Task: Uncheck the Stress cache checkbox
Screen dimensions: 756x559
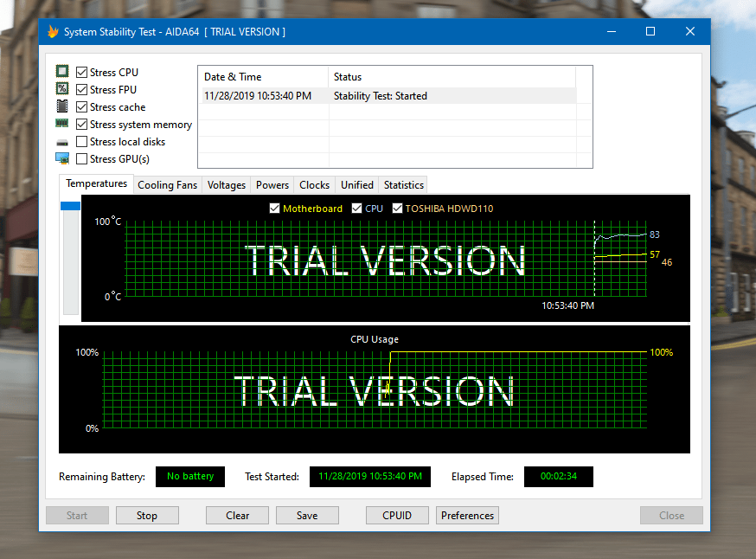Action: [82, 107]
